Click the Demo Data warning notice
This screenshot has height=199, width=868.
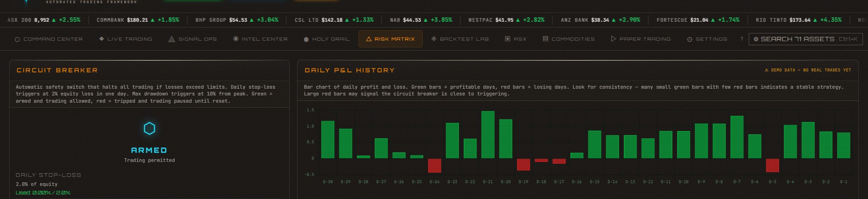tap(807, 70)
